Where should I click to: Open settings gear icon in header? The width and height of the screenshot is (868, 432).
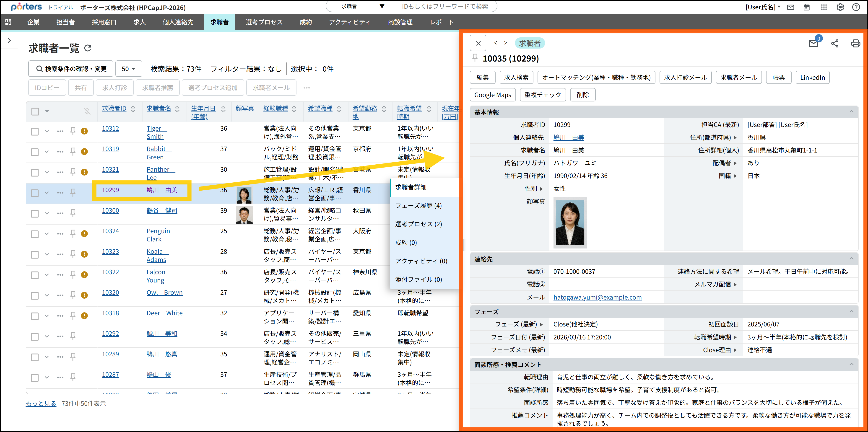coord(840,7)
